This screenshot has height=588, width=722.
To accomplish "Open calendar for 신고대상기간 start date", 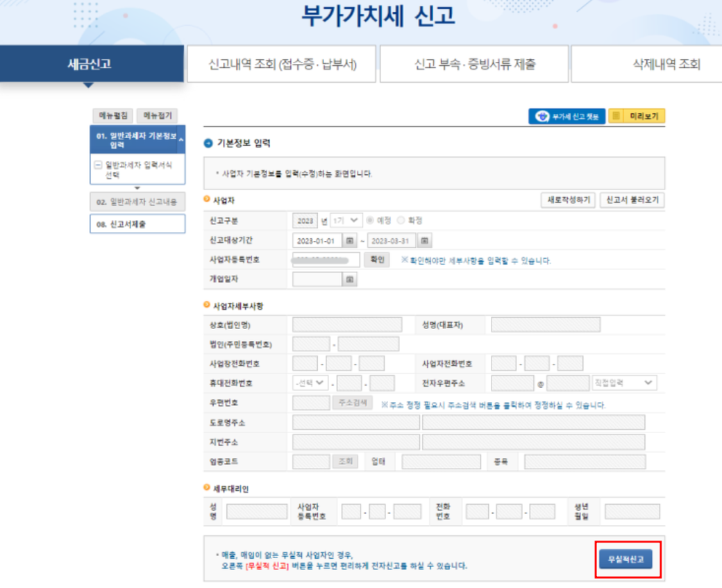I will pos(350,241).
